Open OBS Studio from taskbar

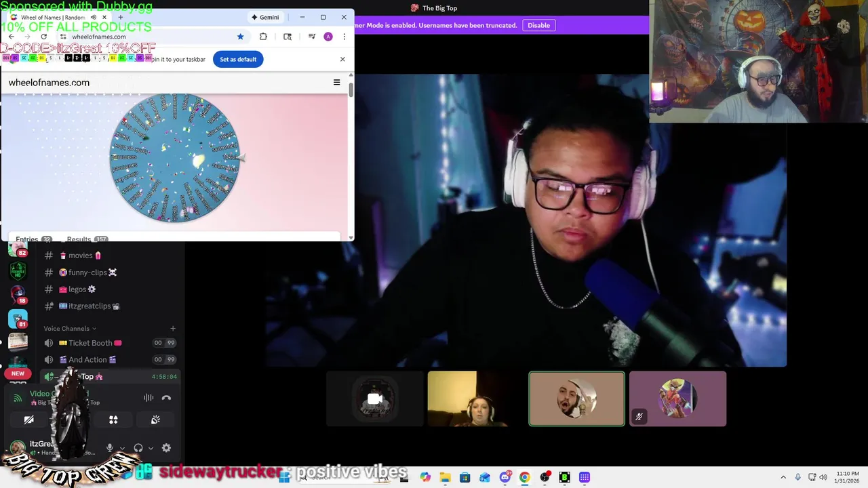click(545, 478)
